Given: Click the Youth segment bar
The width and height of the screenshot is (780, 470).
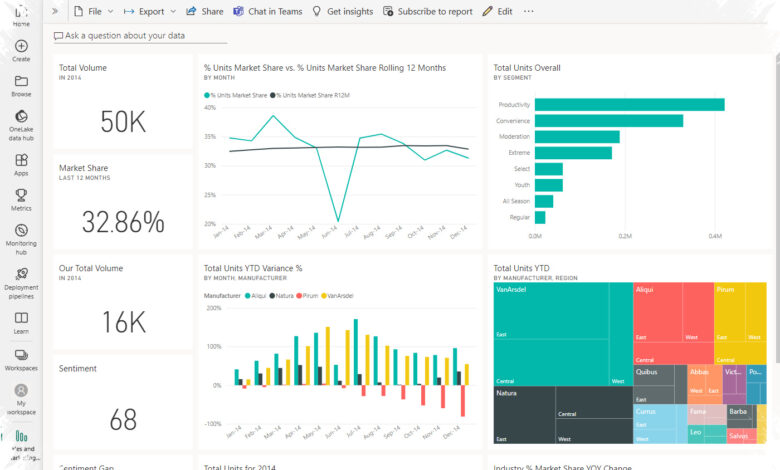Looking at the screenshot, I should pos(549,185).
